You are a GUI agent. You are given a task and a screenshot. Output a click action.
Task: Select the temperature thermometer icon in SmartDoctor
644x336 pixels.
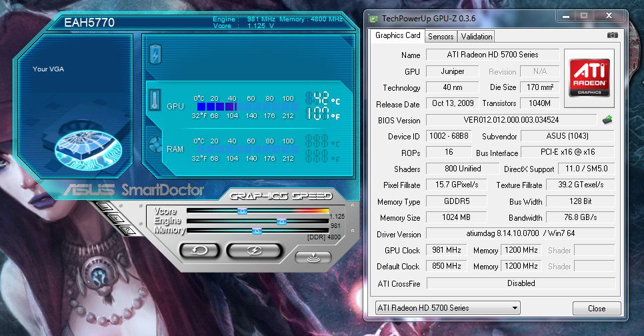[x=155, y=100]
